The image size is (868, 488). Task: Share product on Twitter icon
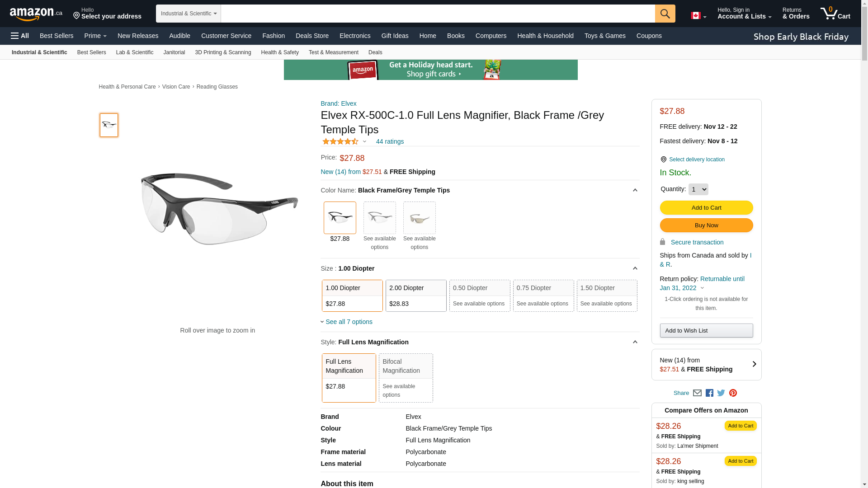[x=721, y=393]
